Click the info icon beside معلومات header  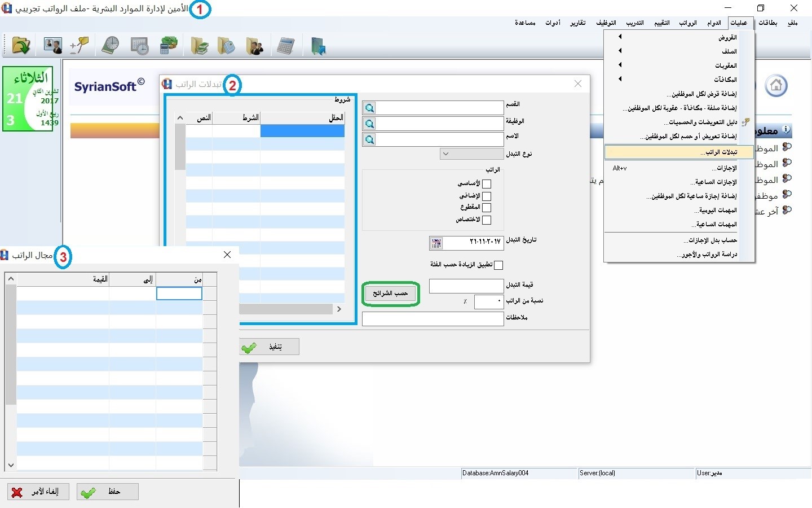pyautogui.click(x=787, y=130)
